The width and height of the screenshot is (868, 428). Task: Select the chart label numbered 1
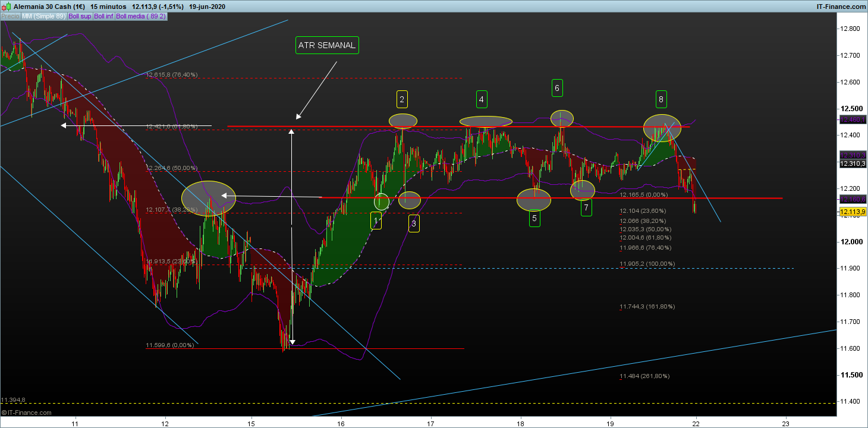click(376, 221)
